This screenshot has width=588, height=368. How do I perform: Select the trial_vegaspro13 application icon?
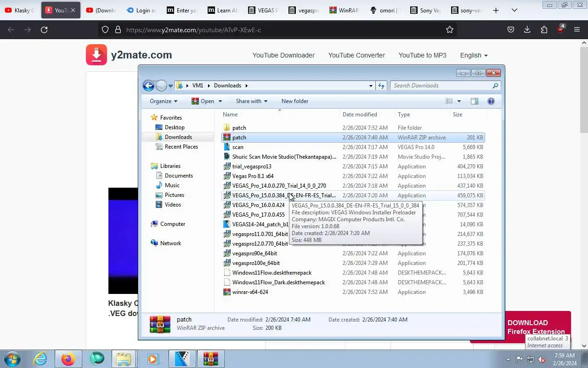point(227,167)
